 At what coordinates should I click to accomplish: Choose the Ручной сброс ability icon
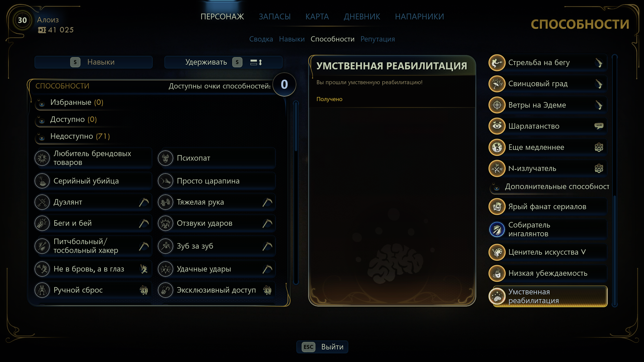pos(42,290)
